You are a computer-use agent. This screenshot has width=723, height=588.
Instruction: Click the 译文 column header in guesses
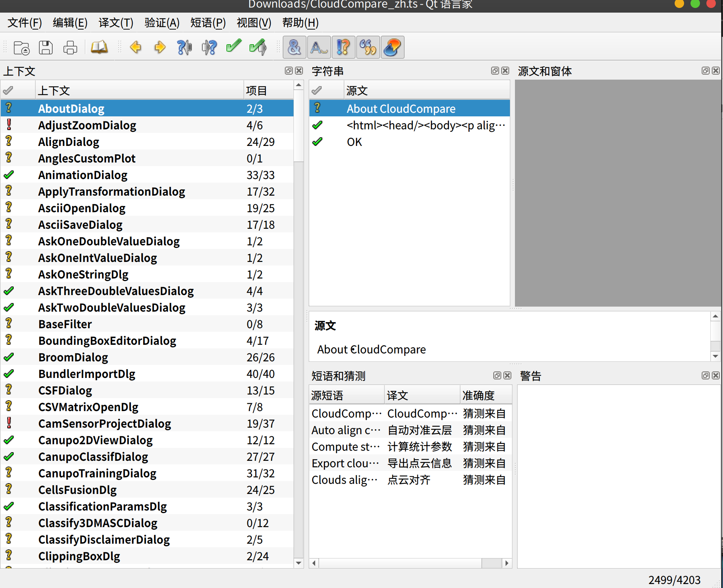click(422, 395)
